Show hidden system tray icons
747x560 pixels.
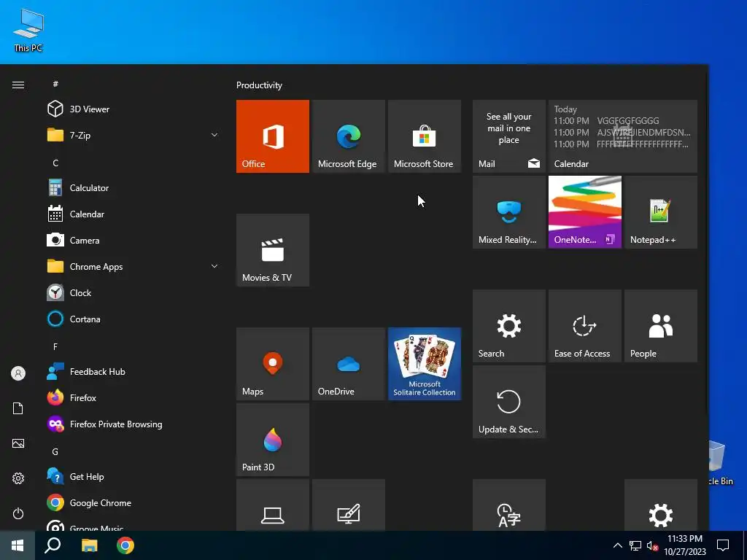point(617,545)
